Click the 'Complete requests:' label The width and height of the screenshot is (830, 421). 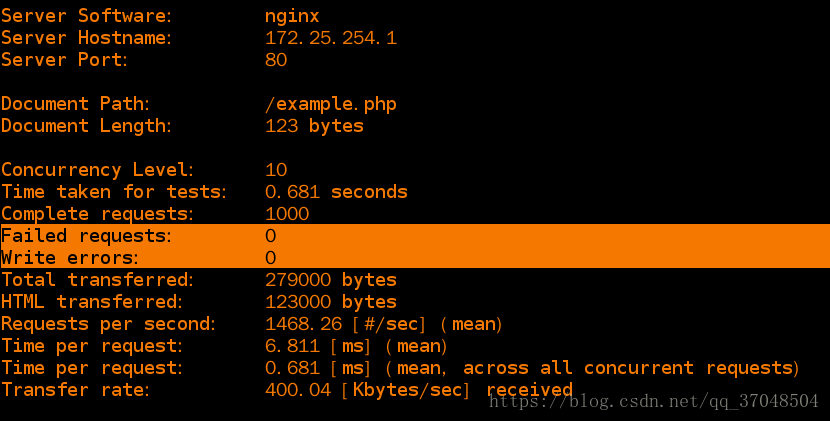[97, 214]
